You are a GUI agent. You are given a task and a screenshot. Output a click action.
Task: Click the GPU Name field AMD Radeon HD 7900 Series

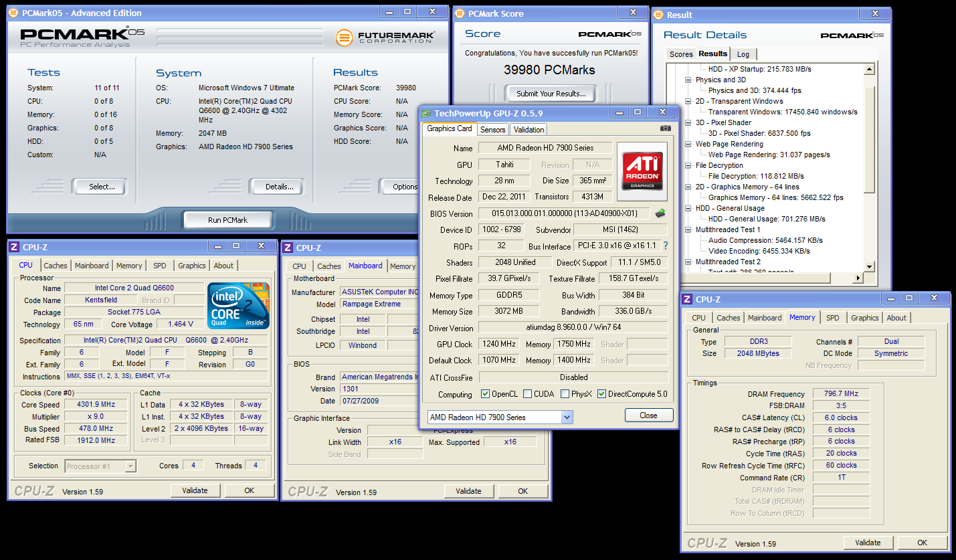click(x=545, y=148)
